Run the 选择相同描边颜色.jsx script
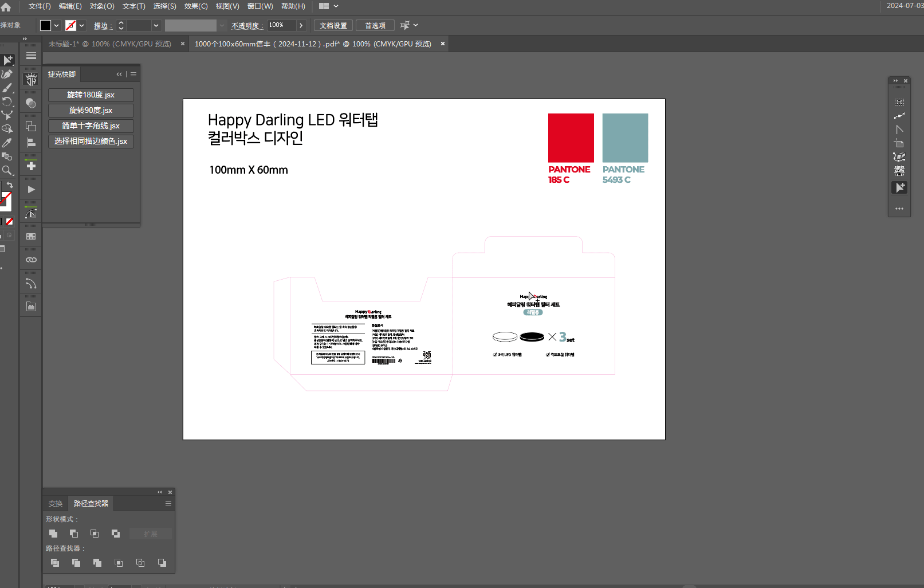This screenshot has width=924, height=588. click(x=91, y=142)
